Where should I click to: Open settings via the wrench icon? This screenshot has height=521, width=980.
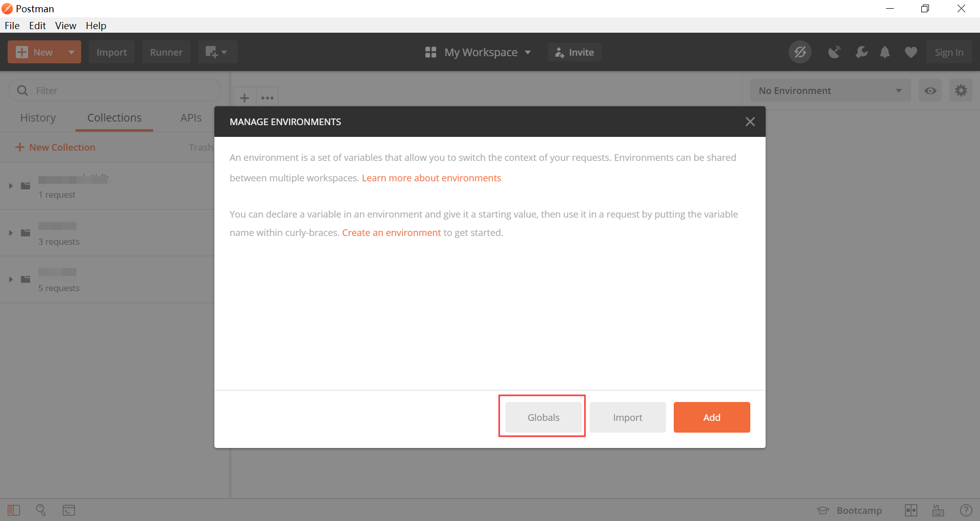[861, 52]
